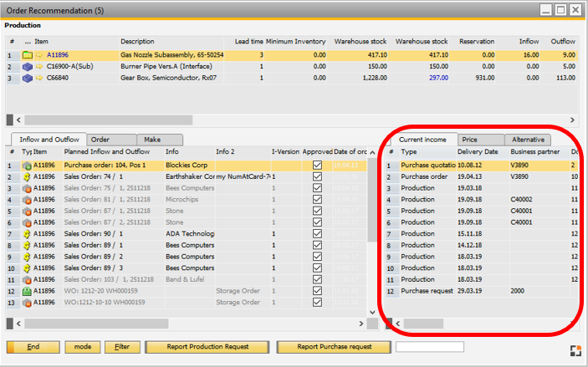Click the empty text field beside Report Purchase request

429,347
